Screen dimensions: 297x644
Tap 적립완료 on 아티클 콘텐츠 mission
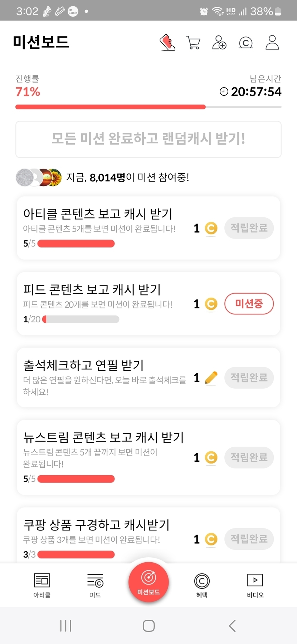pyautogui.click(x=249, y=228)
